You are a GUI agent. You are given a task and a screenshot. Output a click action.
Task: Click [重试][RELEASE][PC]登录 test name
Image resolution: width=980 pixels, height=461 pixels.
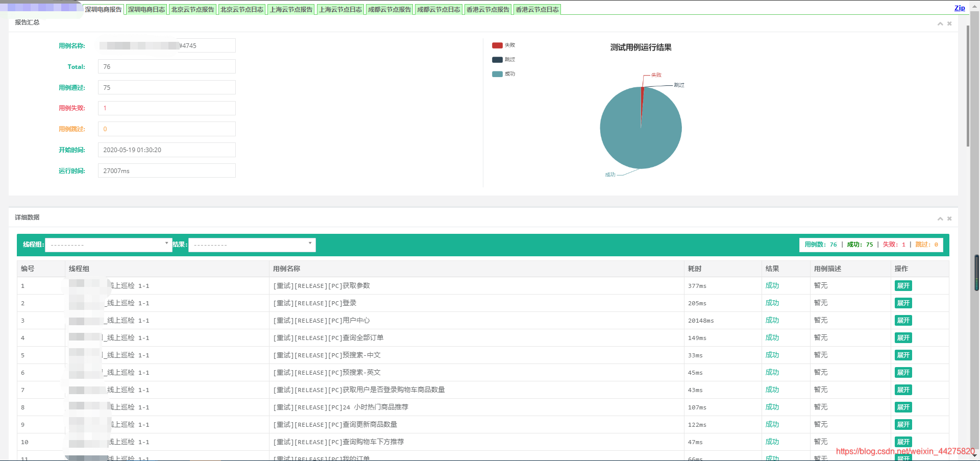point(315,303)
